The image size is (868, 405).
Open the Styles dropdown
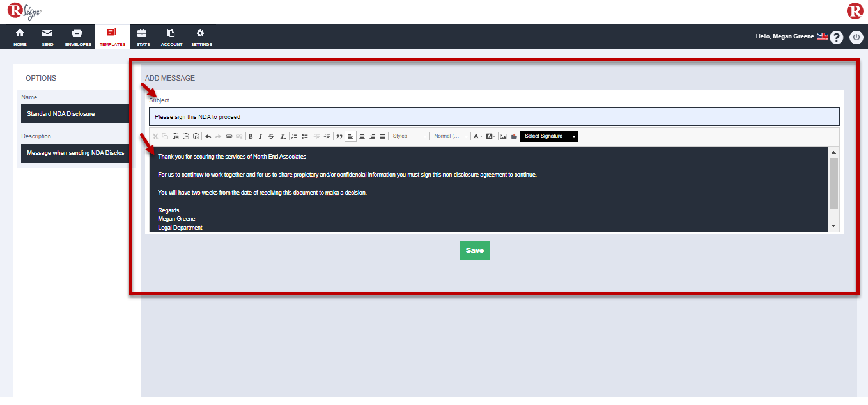408,136
